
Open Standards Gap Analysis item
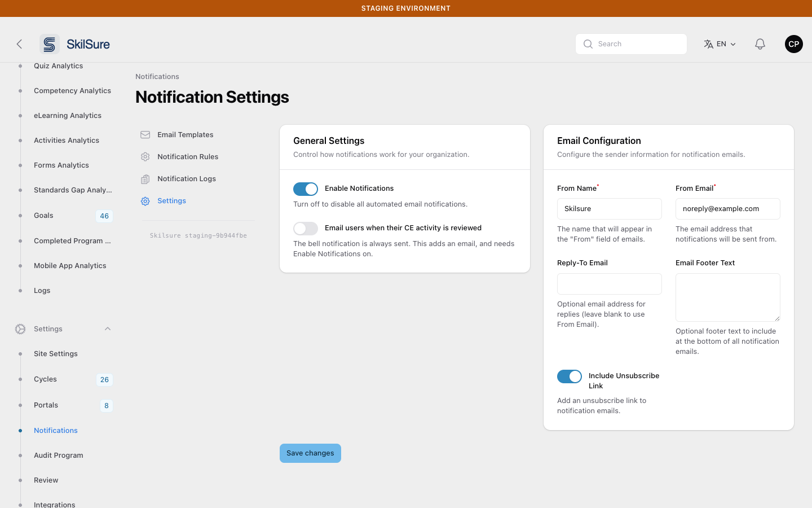[x=73, y=190]
